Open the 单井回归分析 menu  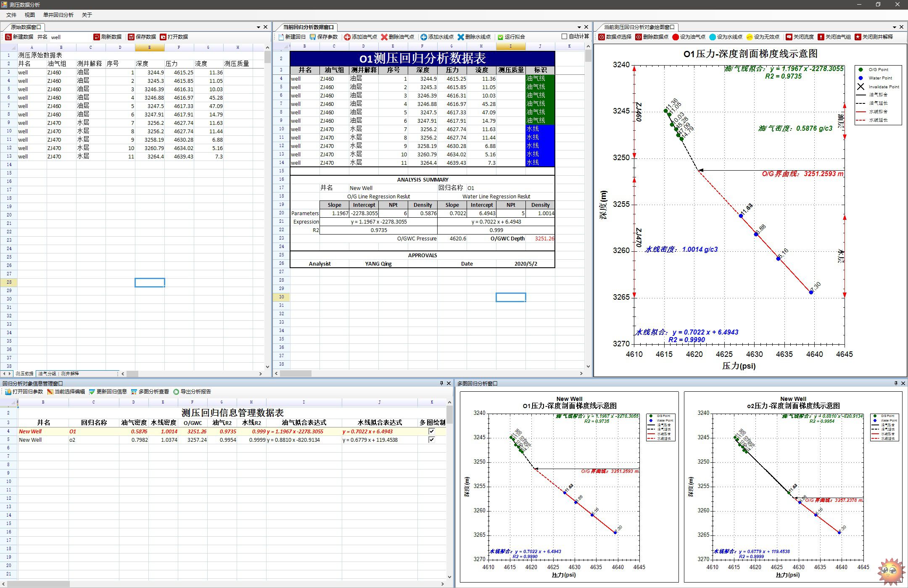coord(58,15)
